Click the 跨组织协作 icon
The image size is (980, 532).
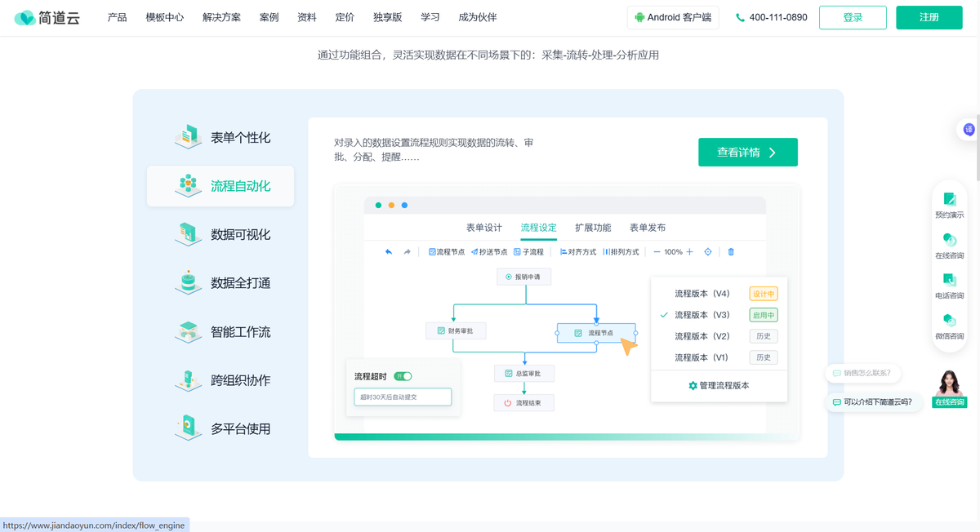pos(188,379)
